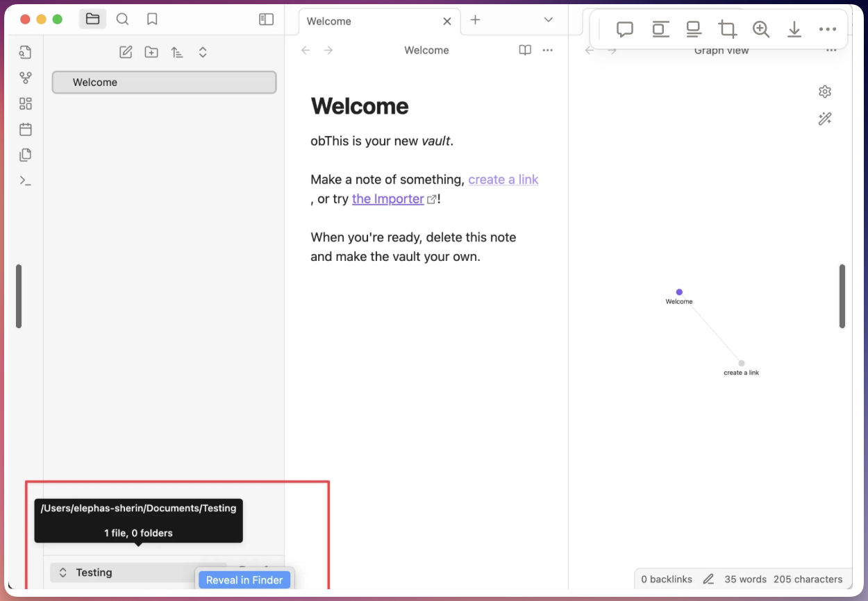Click the 205 characters status entry
This screenshot has height=601, width=868.
pos(808,579)
